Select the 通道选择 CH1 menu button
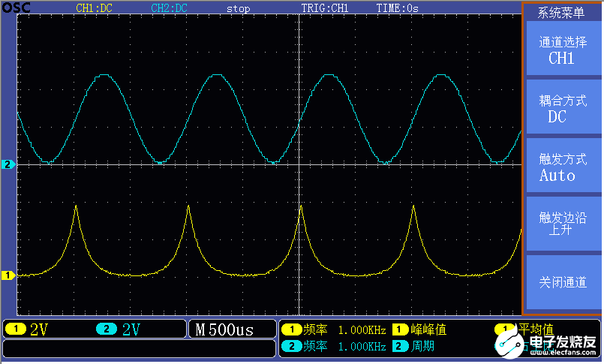This screenshot has height=364, width=604. coord(563,48)
